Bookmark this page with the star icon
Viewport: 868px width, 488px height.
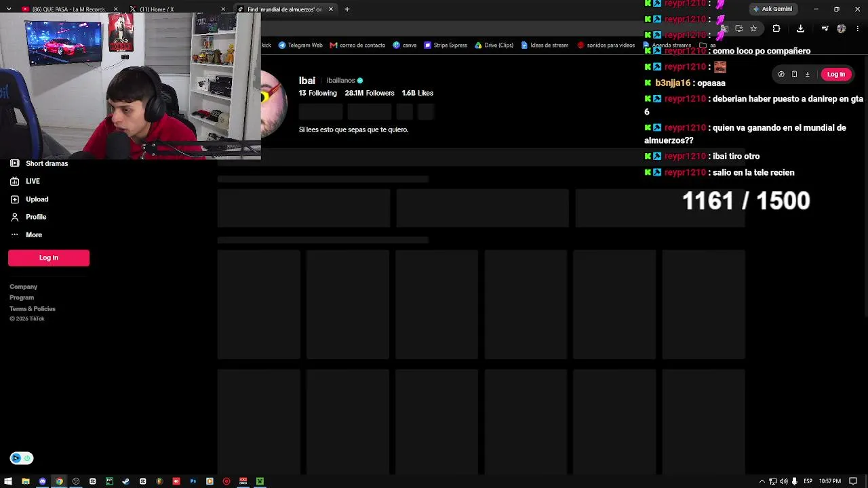point(753,28)
